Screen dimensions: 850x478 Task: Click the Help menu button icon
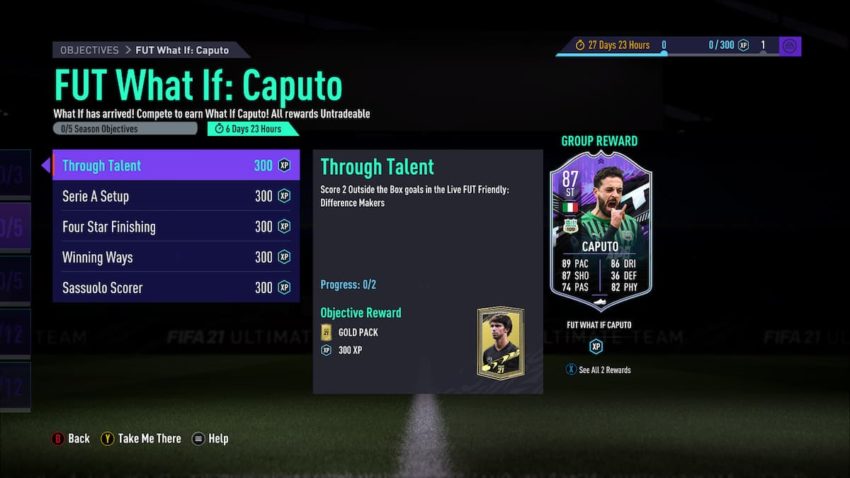point(198,438)
